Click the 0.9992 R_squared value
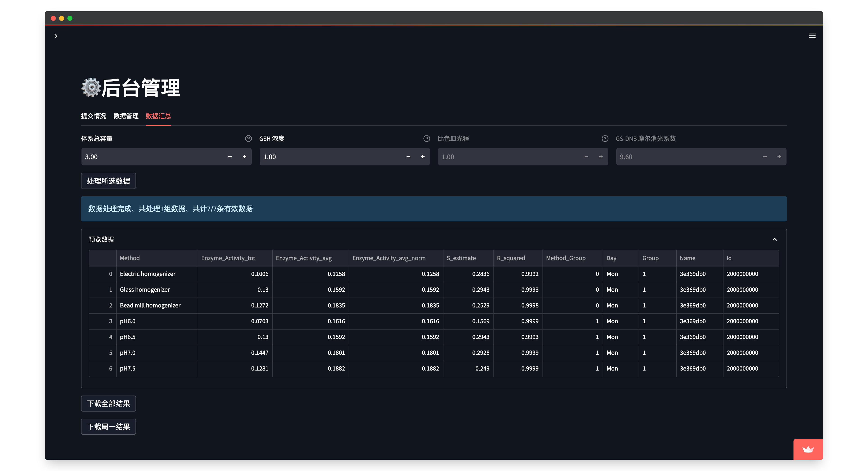 (518, 274)
